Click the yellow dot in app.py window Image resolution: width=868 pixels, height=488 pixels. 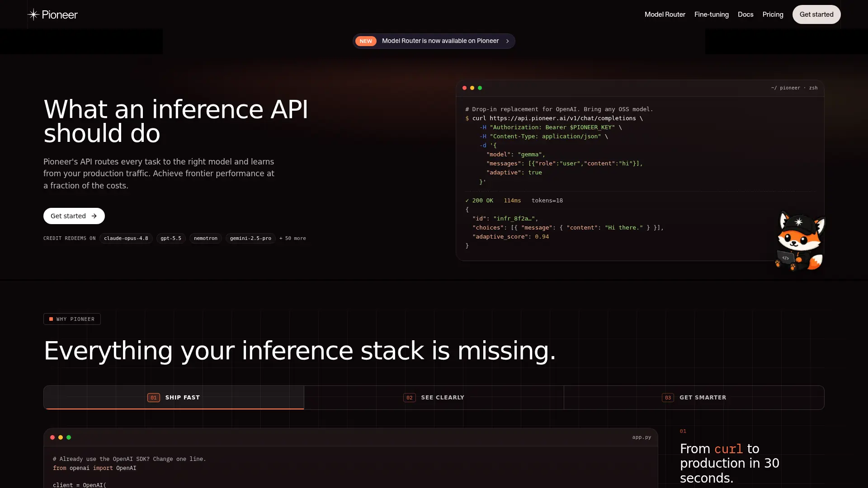click(61, 437)
